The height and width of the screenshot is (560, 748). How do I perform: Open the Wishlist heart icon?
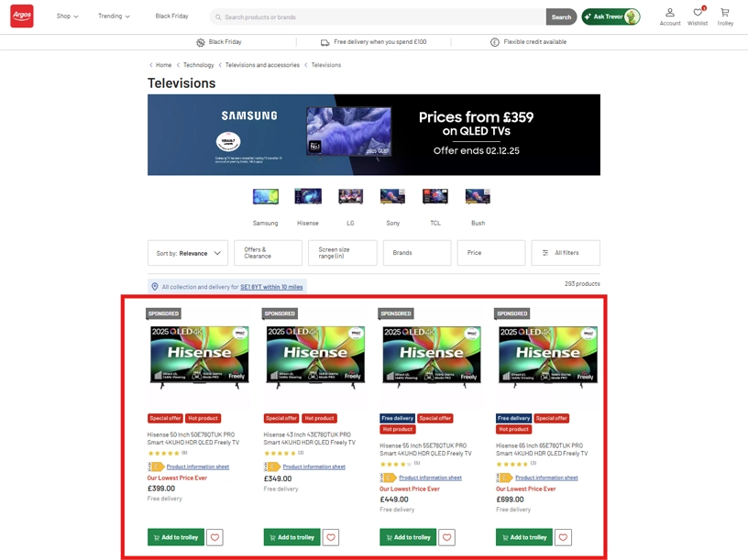tap(698, 16)
